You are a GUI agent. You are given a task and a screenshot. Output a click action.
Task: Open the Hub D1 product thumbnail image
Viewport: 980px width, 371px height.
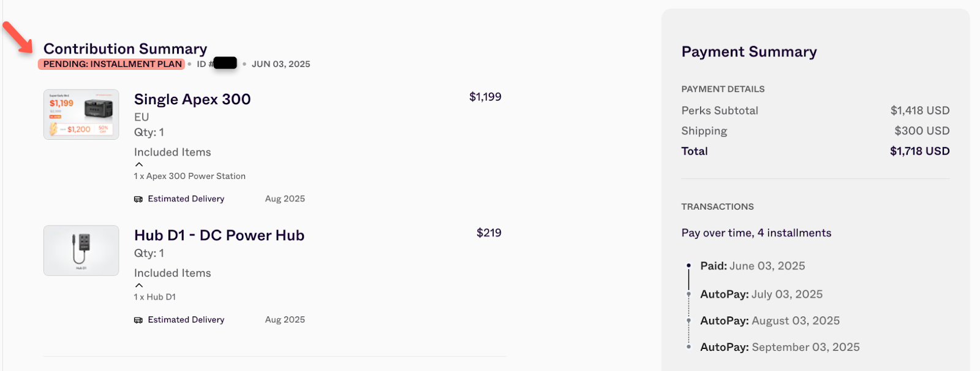point(81,250)
